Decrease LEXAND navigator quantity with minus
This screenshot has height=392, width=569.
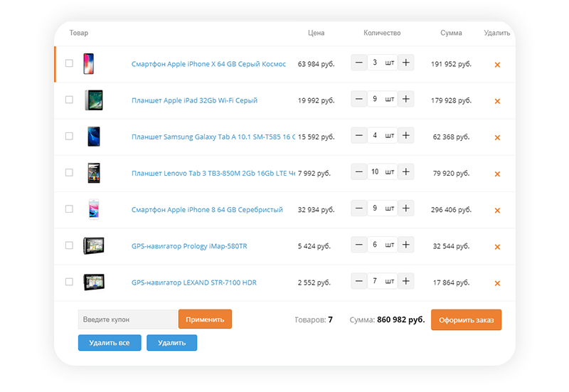359,281
